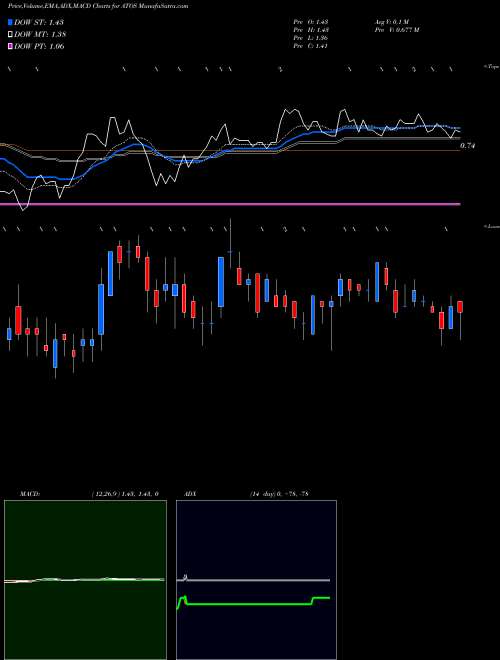The height and width of the screenshot is (660, 500).
Task: Click the 'Pre C: 1.41' close value
Action: click(x=311, y=46)
